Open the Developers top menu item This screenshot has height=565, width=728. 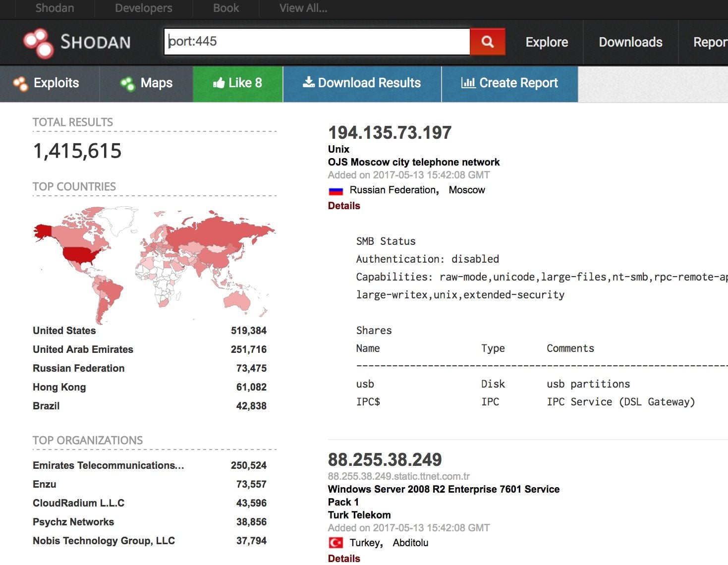(143, 8)
